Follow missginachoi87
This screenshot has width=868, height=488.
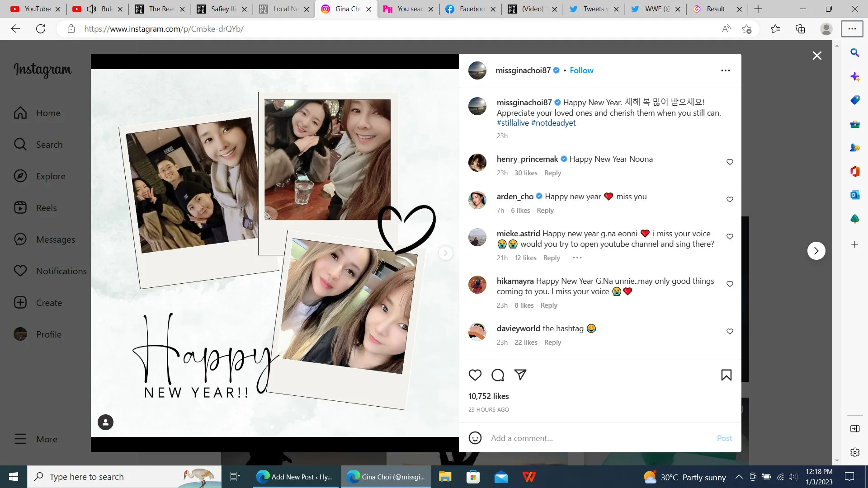[581, 70]
